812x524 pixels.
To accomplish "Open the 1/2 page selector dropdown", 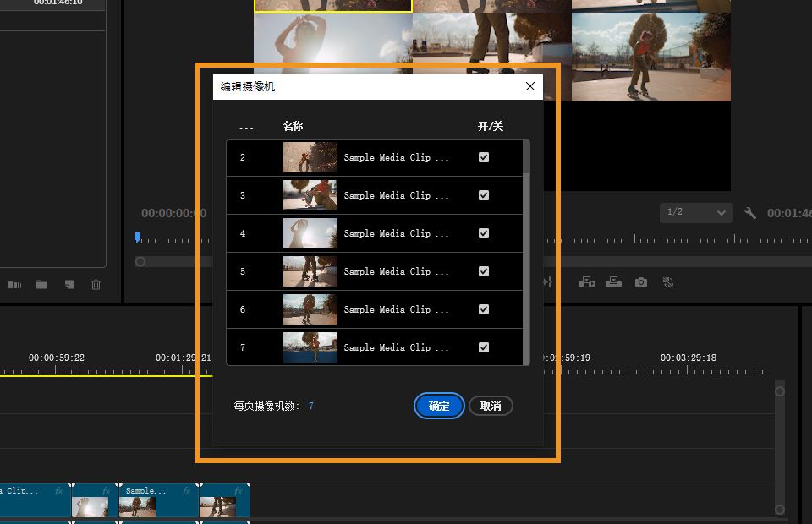I will 695,213.
